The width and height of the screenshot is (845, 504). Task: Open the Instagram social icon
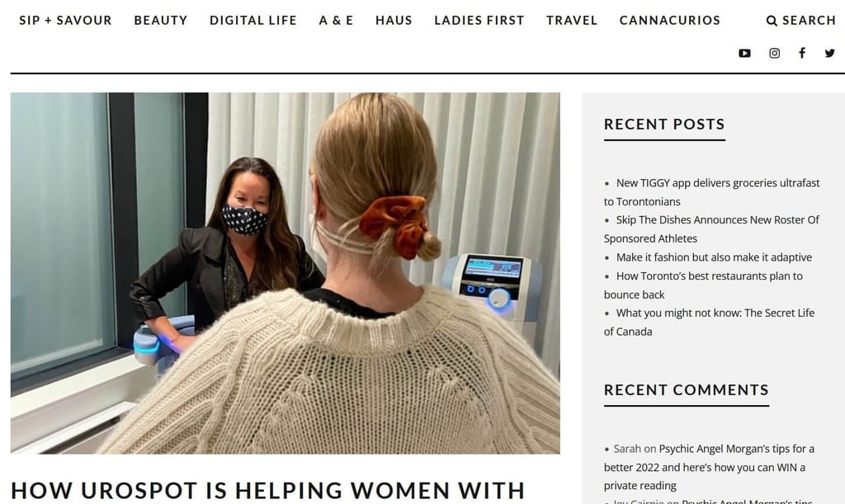point(774,53)
